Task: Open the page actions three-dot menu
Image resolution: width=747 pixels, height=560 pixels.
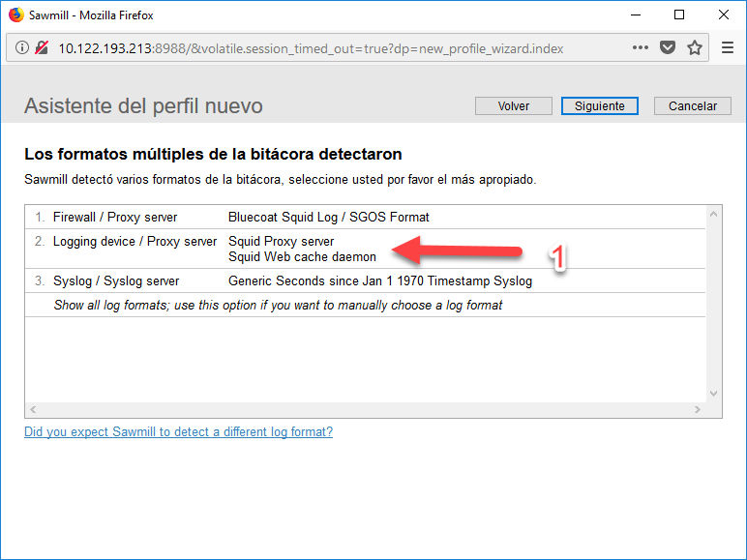Action: [x=641, y=47]
